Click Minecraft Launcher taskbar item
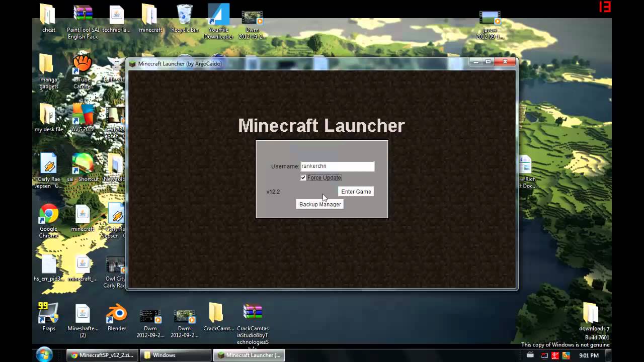The width and height of the screenshot is (644, 362). [x=249, y=355]
